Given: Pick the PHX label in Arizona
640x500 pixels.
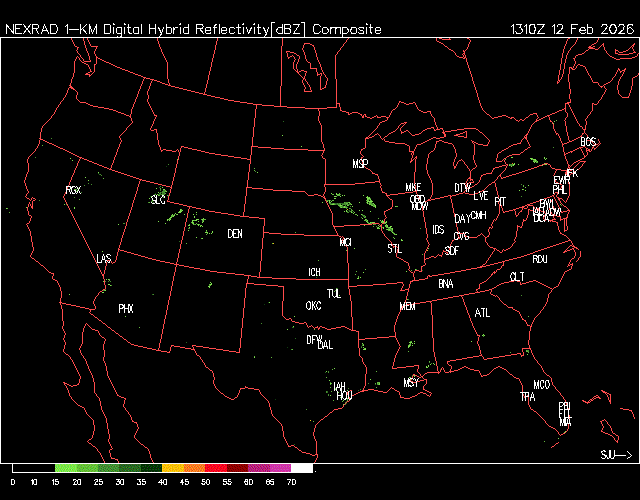Looking at the screenshot, I should coord(126,309).
